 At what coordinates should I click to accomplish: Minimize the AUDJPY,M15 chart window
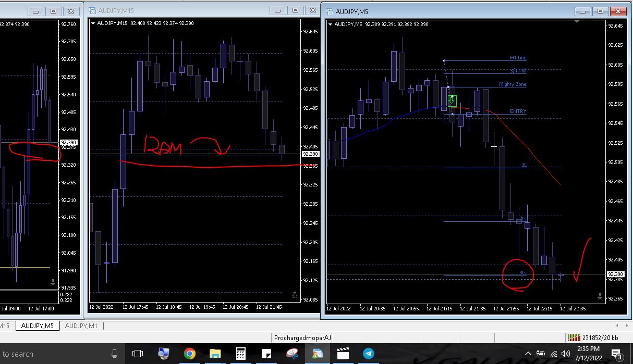(x=279, y=10)
